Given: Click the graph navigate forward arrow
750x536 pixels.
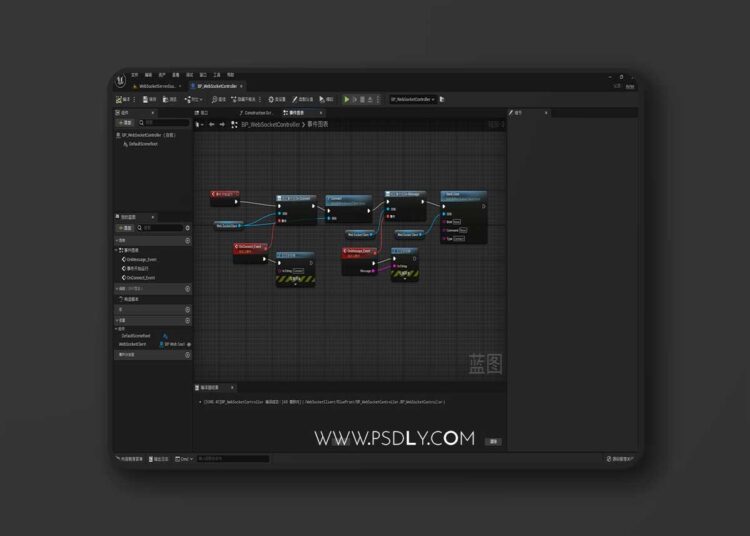Looking at the screenshot, I should (x=222, y=124).
